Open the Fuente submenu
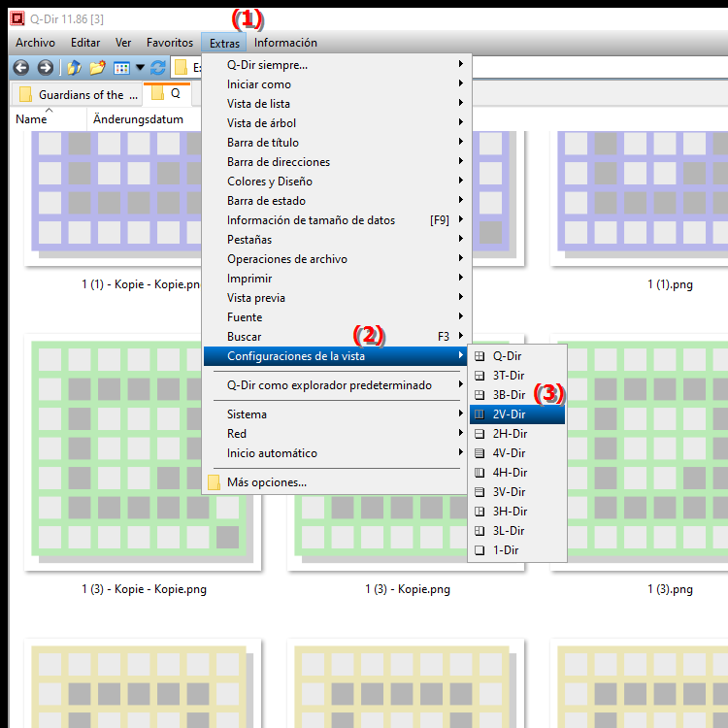This screenshot has height=728, width=728. point(335,317)
